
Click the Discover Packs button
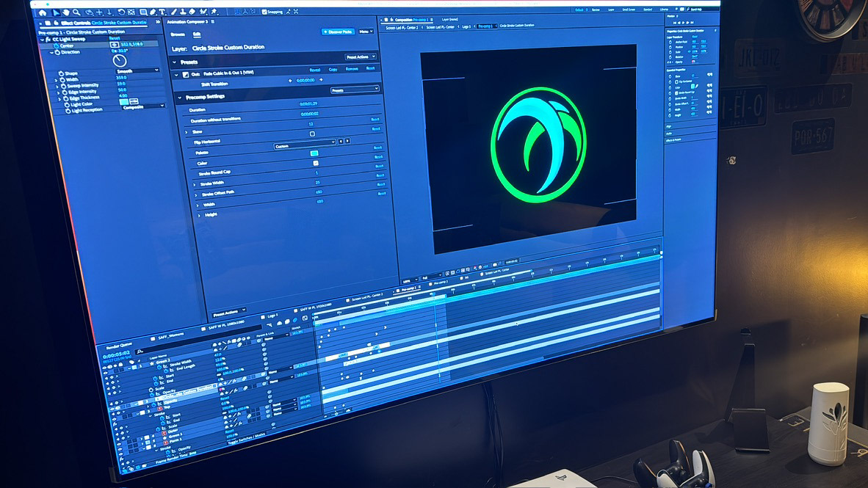click(x=338, y=32)
